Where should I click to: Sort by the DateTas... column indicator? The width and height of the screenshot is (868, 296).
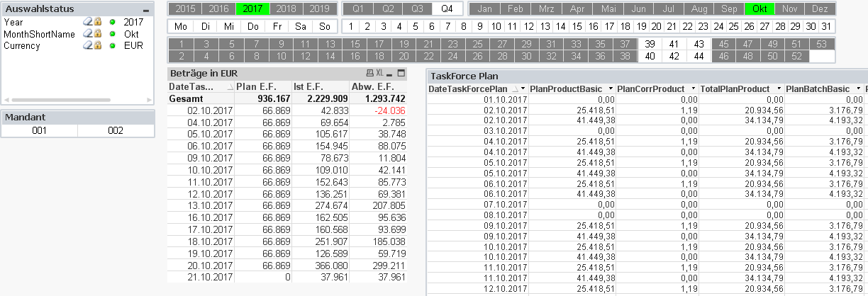229,86
